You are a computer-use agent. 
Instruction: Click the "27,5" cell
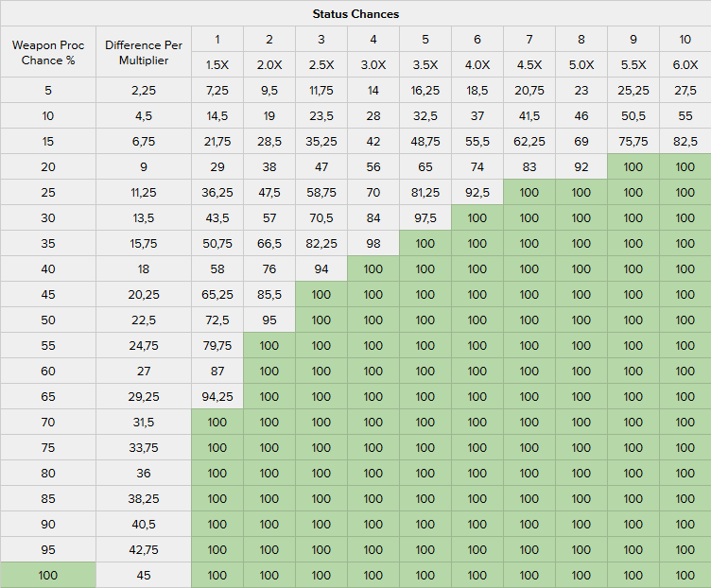[x=685, y=91]
